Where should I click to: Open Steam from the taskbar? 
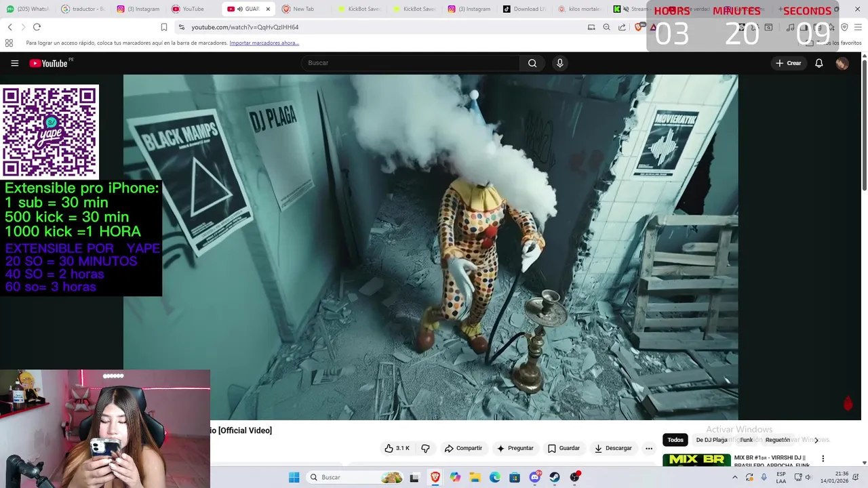pos(555,477)
